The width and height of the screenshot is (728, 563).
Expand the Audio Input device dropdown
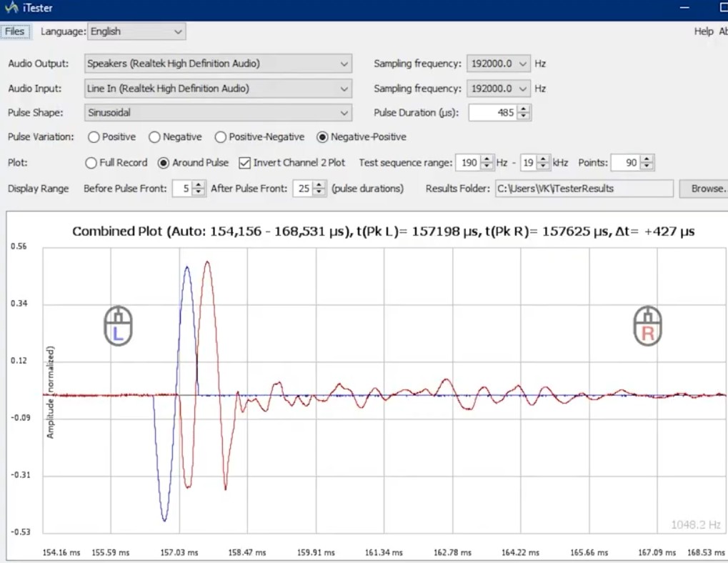pyautogui.click(x=218, y=88)
